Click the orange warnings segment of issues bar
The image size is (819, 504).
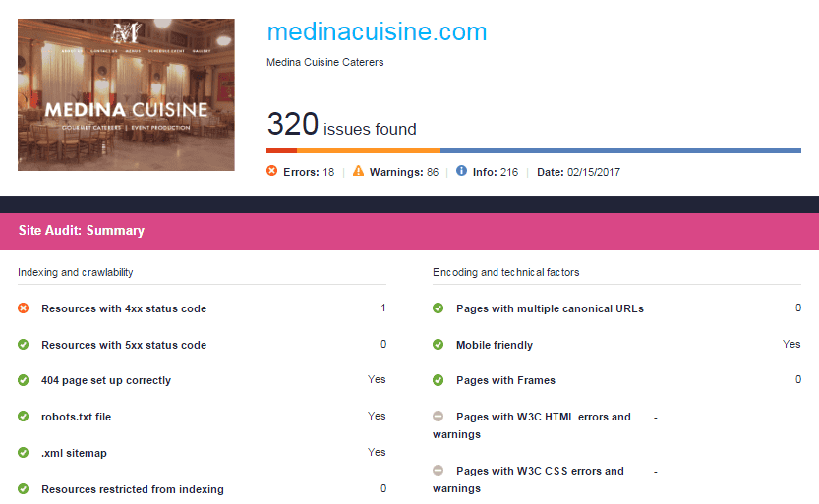369,150
